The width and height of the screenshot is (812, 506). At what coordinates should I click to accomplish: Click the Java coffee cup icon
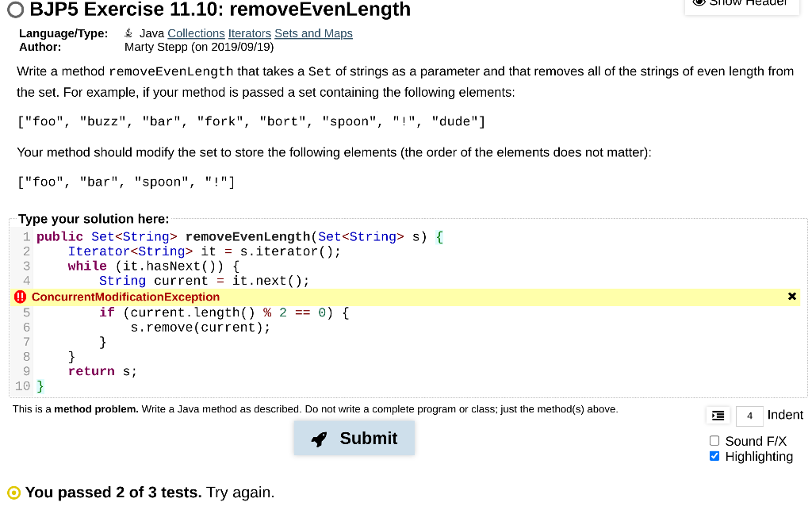click(128, 33)
